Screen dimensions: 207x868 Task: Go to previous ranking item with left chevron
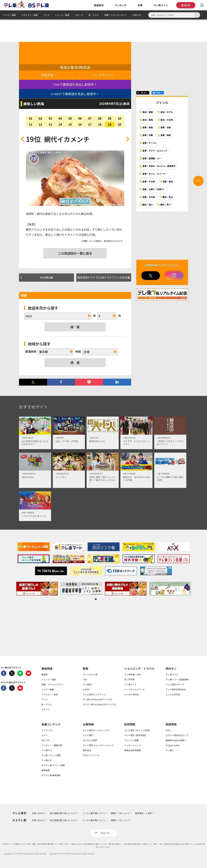[22, 139]
